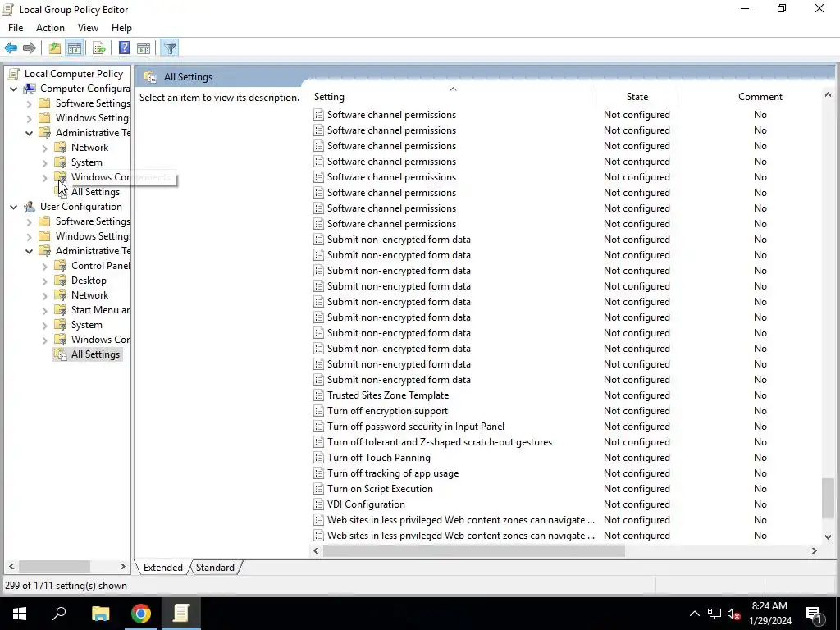Open the Action menu
This screenshot has height=630, width=840.
(50, 28)
